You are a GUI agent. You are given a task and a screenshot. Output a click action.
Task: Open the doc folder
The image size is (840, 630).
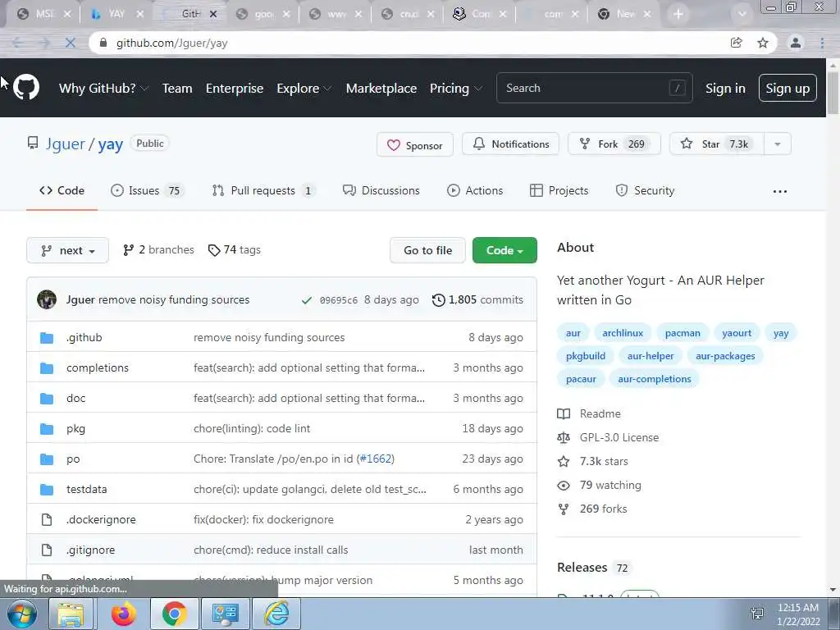[76, 399]
